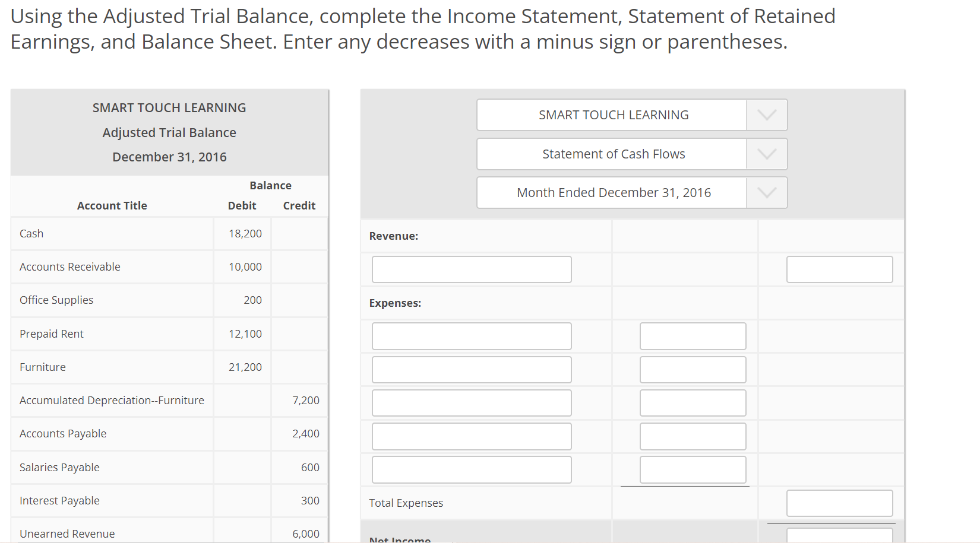Click the Expenses: section heading
This screenshot has height=543, width=980.
click(395, 303)
